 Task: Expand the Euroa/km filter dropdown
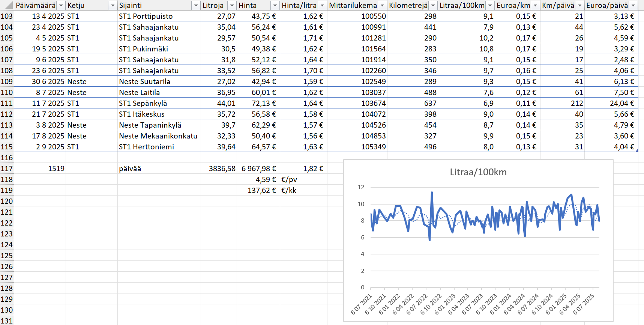click(535, 6)
